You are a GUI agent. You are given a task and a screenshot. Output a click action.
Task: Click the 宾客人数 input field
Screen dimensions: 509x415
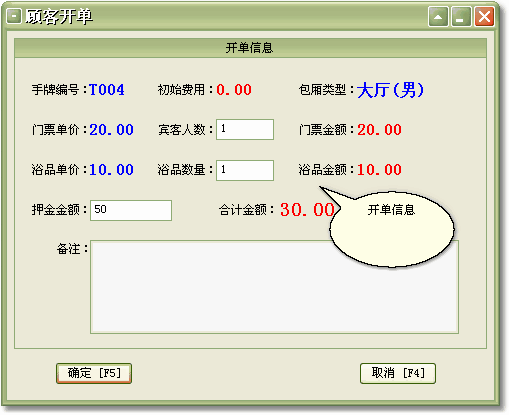pyautogui.click(x=245, y=129)
